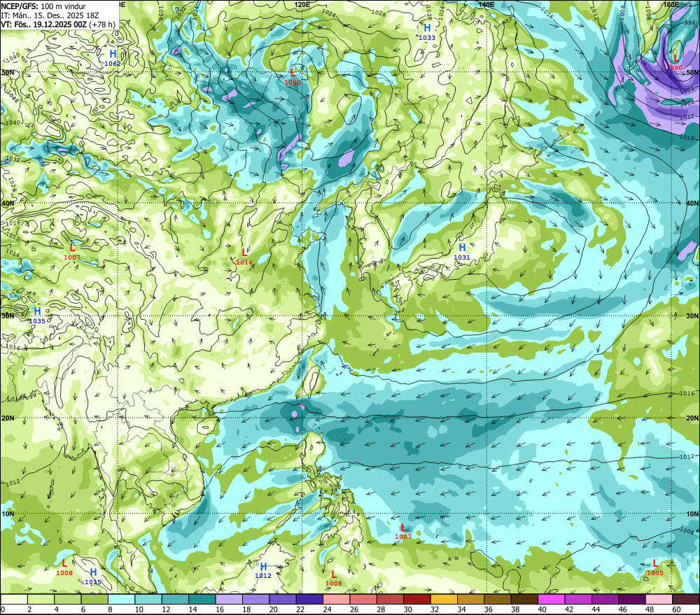Select the legend value '48'
Viewport: 700px width, 615px height.
click(x=650, y=609)
